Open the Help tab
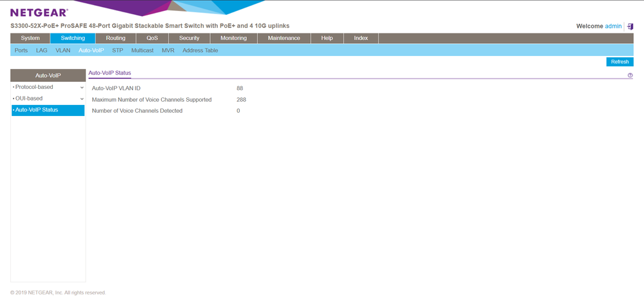644x297 pixels. click(327, 38)
